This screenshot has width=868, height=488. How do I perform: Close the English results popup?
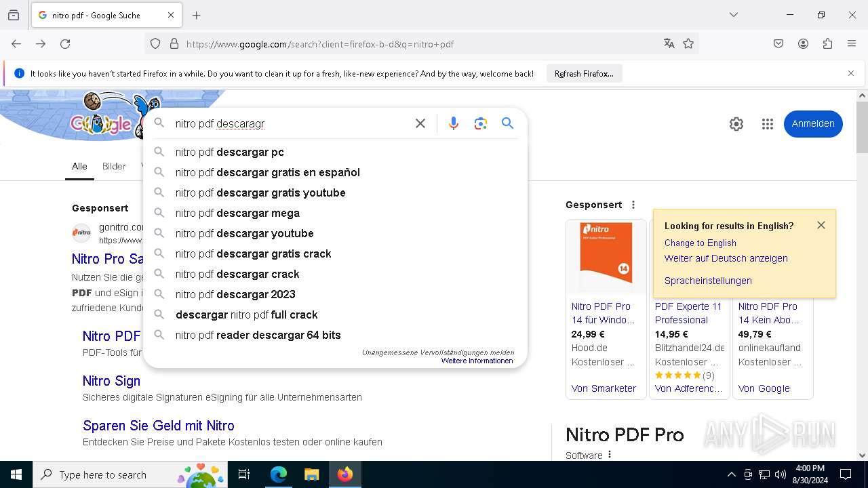pyautogui.click(x=821, y=225)
